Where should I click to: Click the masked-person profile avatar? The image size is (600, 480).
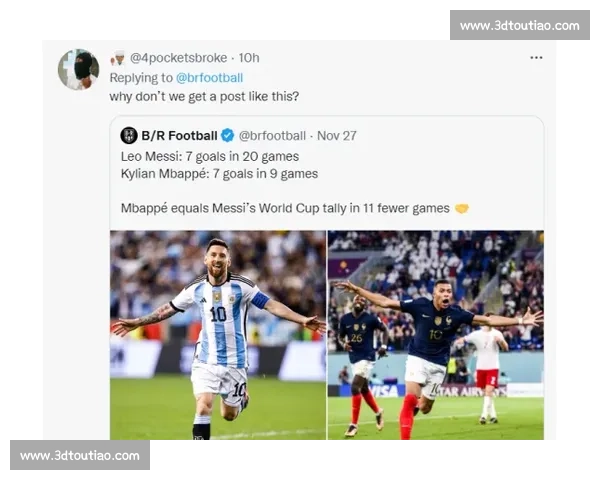click(x=78, y=69)
